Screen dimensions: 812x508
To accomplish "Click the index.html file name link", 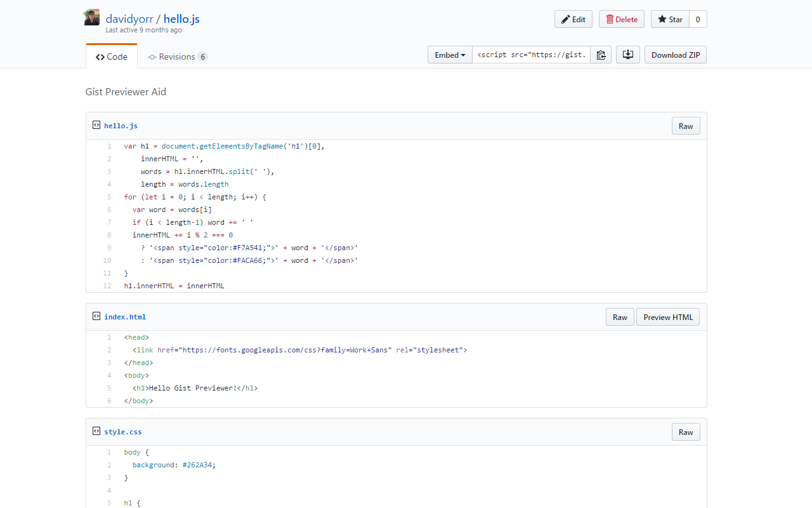I will pyautogui.click(x=125, y=317).
